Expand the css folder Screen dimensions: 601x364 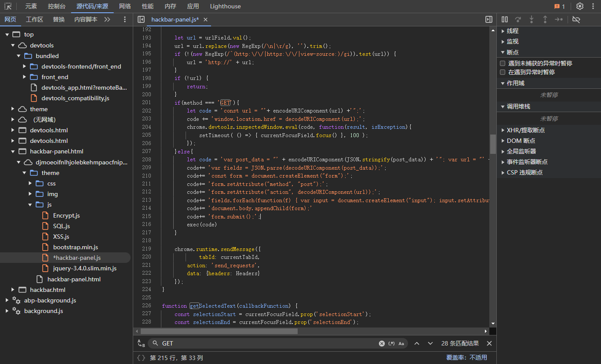tap(30, 183)
